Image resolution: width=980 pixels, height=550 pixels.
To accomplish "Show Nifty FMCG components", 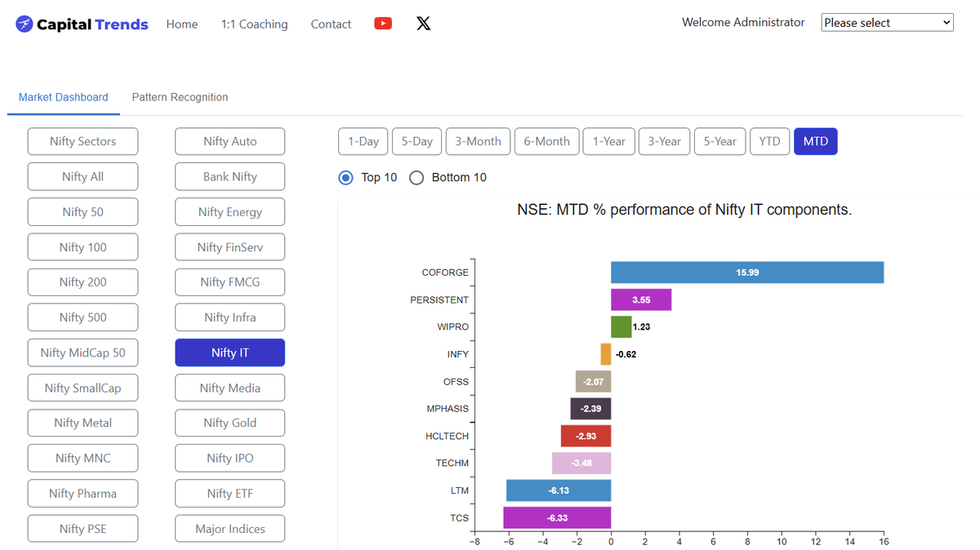I will pyautogui.click(x=230, y=282).
